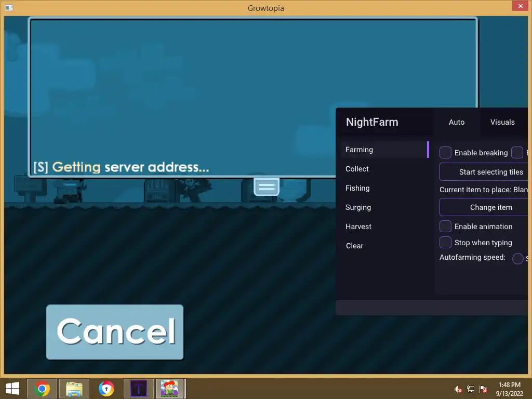The width and height of the screenshot is (532, 399).
Task: Open the Windows Start button
Action: 12,389
